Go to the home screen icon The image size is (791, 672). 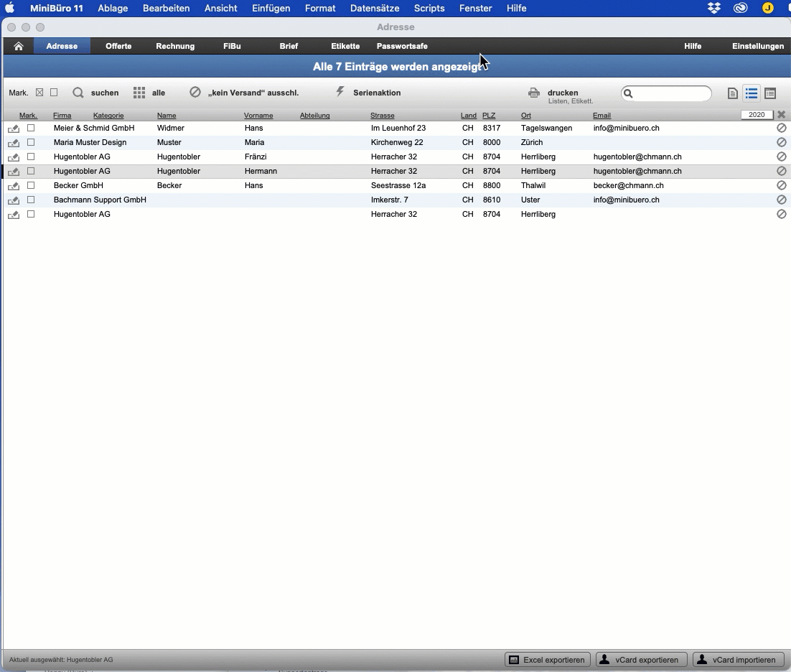point(19,46)
